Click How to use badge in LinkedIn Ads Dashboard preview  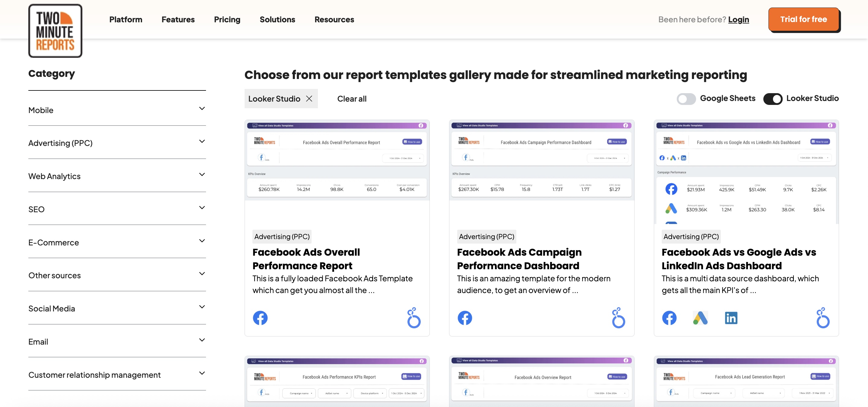tap(820, 142)
